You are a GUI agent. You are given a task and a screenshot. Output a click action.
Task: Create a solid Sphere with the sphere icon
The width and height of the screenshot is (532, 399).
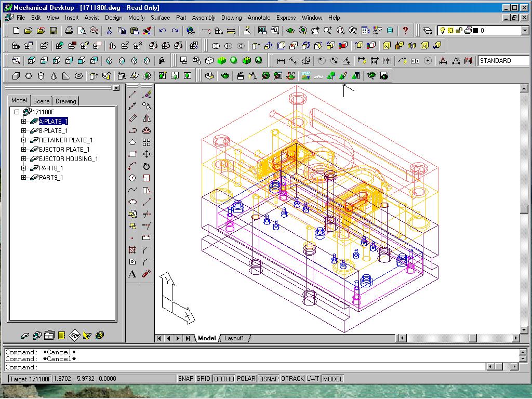pyautogui.click(x=29, y=76)
